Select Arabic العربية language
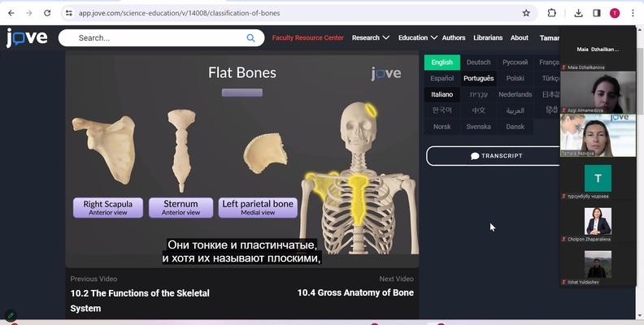This screenshot has width=644, height=325. [x=515, y=110]
